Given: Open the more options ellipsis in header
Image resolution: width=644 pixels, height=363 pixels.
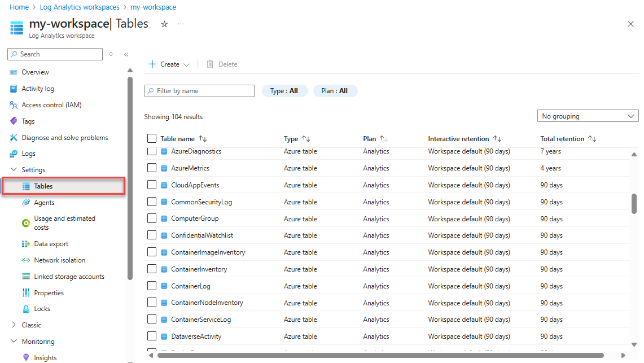Looking at the screenshot, I should [181, 24].
